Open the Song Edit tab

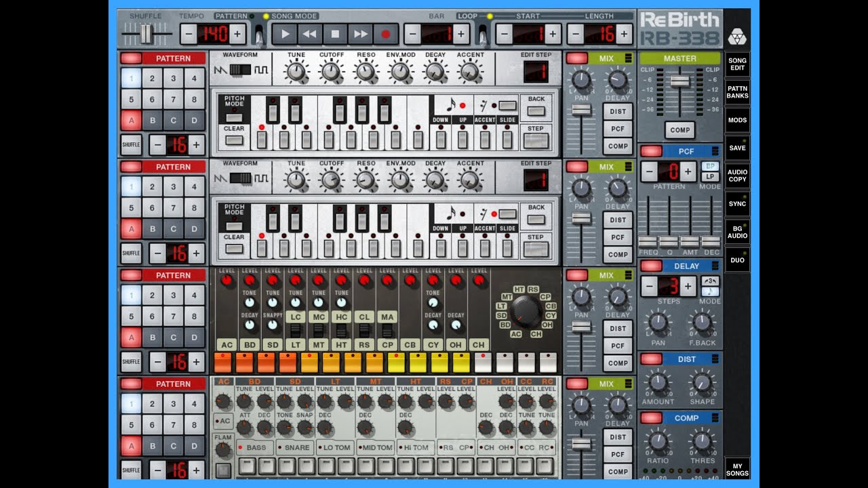pos(737,64)
